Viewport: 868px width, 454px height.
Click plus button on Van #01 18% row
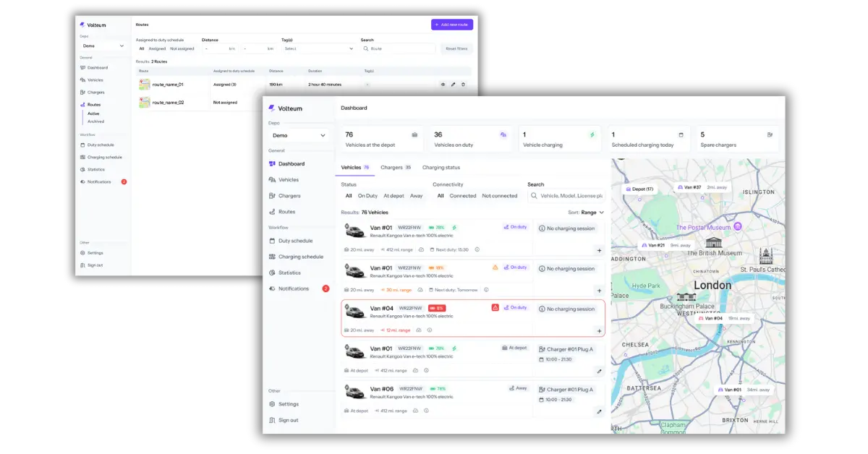[x=599, y=291]
